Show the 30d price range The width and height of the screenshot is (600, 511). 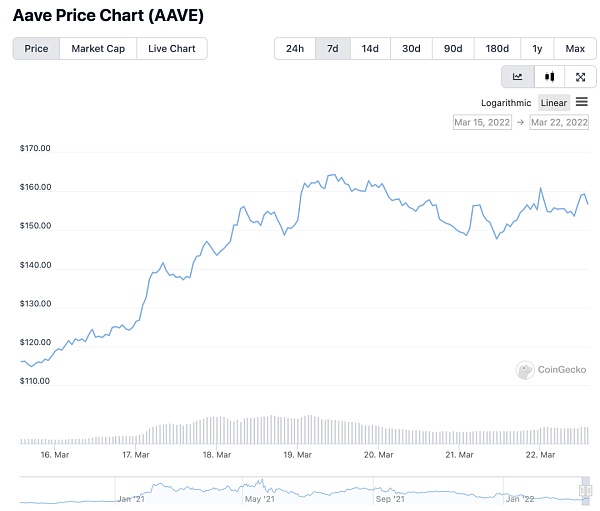(411, 48)
